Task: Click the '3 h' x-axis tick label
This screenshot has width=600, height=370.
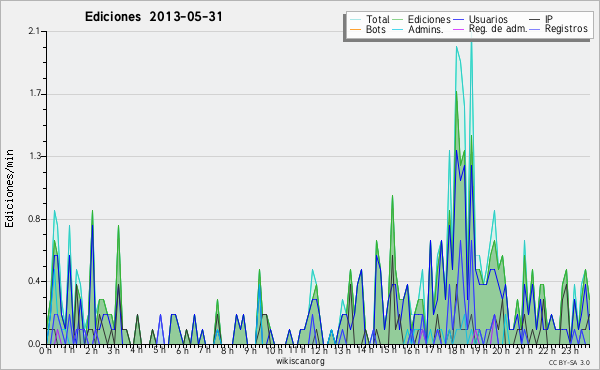Action: click(114, 350)
